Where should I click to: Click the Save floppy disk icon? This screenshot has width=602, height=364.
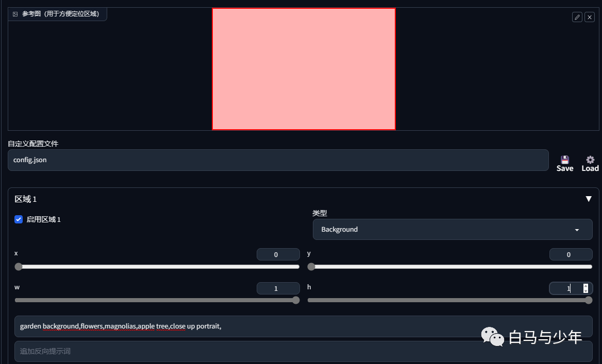click(x=565, y=160)
